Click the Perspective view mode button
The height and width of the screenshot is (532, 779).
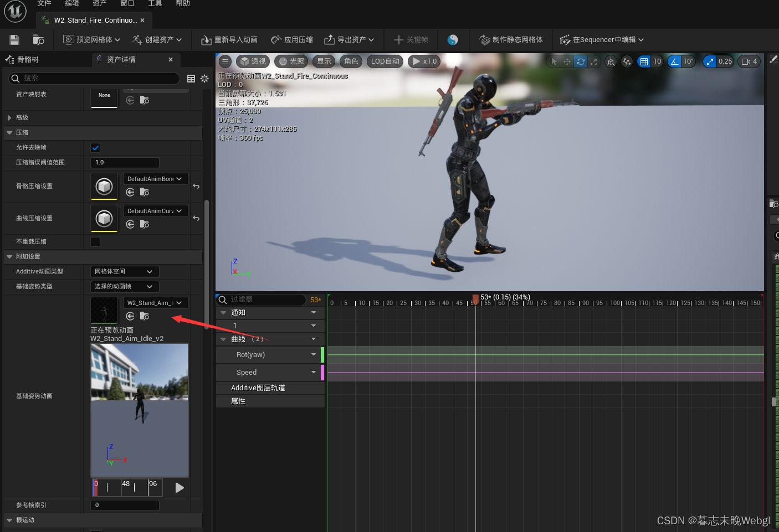coord(253,61)
